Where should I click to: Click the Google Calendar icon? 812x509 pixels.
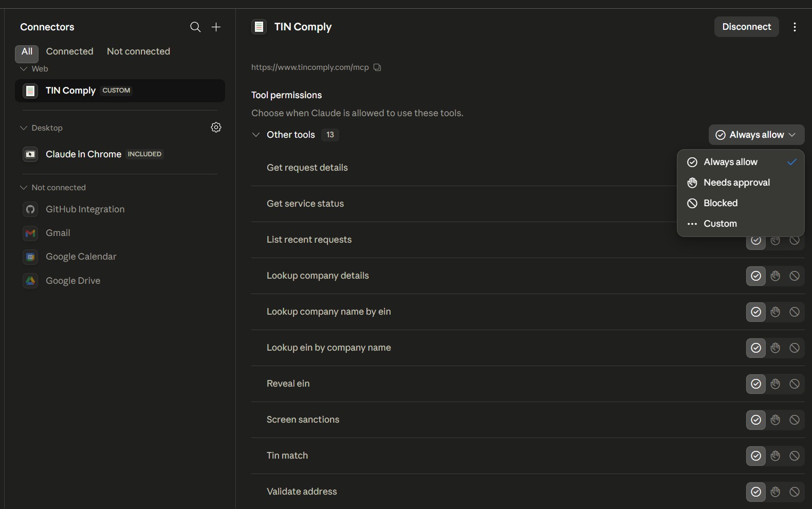click(x=30, y=257)
